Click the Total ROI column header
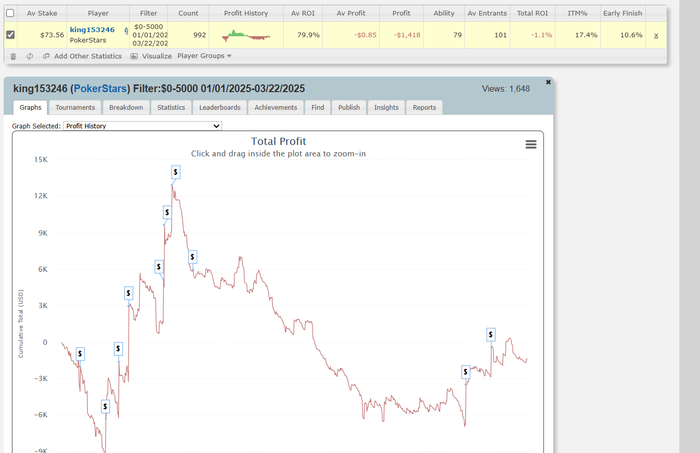Screen dimensions: 700x453 click(x=532, y=13)
